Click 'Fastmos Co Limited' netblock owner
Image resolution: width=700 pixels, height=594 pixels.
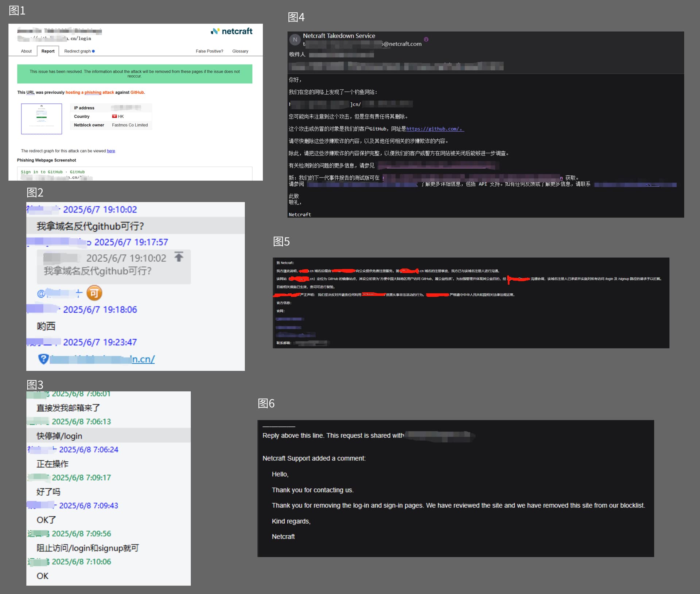coord(130,125)
